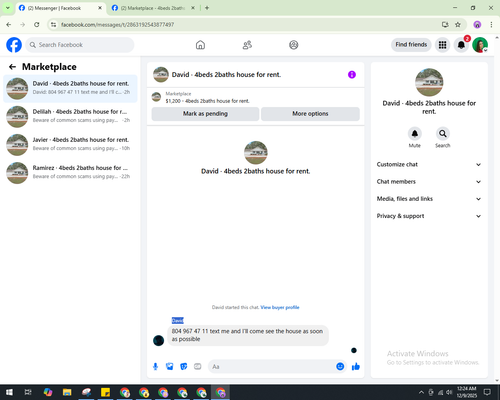Open the David conversation in the list
500x400 pixels.
click(x=70, y=88)
